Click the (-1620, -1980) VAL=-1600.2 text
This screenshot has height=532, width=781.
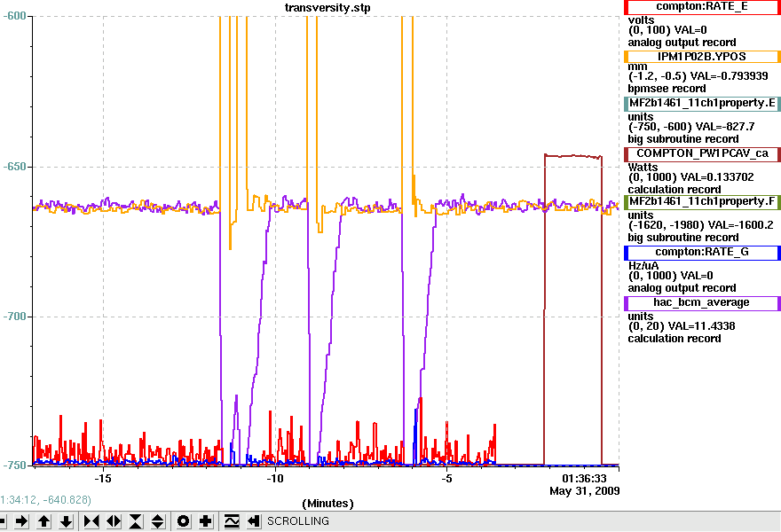coord(701,225)
